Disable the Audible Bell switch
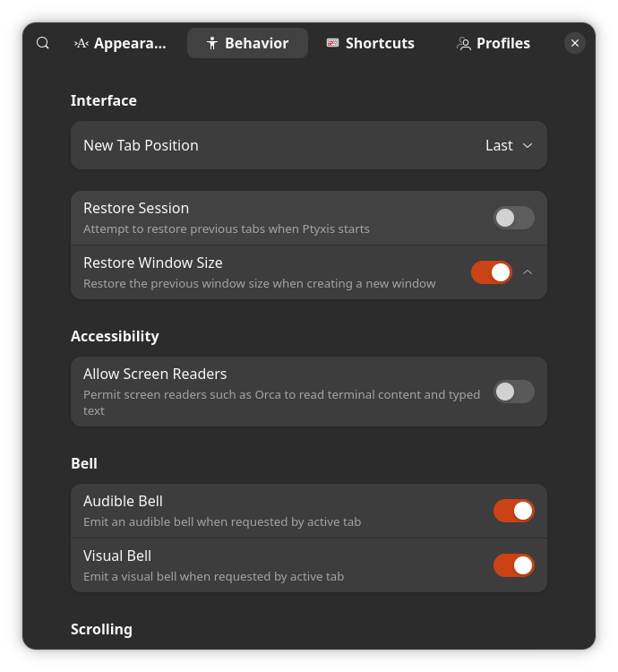The height and width of the screenshot is (672, 618). tap(513, 511)
